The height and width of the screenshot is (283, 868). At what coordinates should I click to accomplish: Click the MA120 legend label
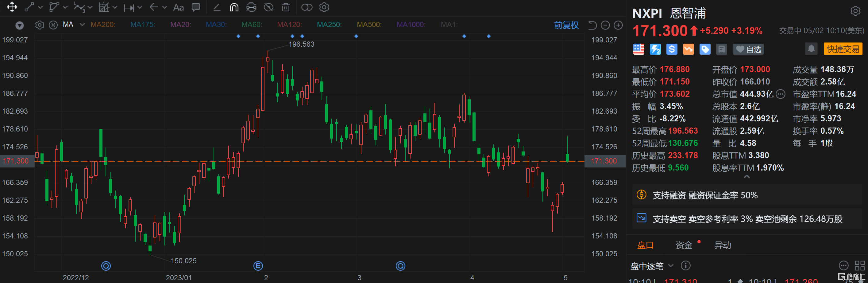pyautogui.click(x=289, y=25)
